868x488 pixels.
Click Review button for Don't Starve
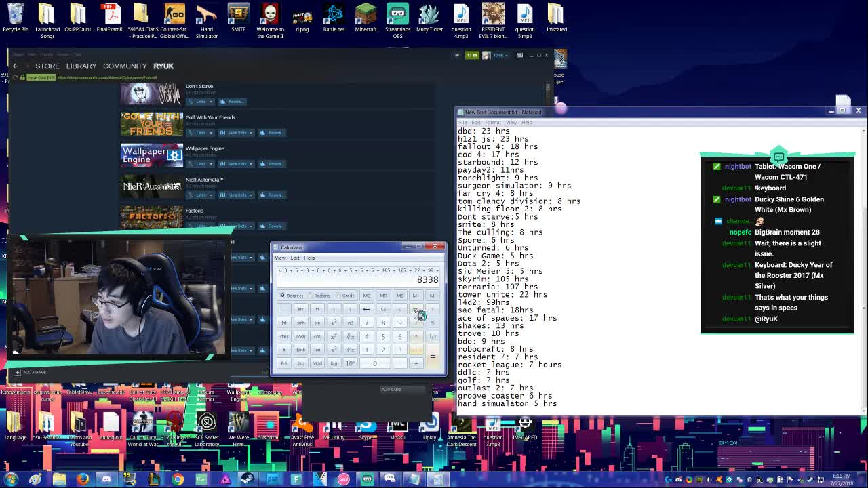[x=231, y=102]
